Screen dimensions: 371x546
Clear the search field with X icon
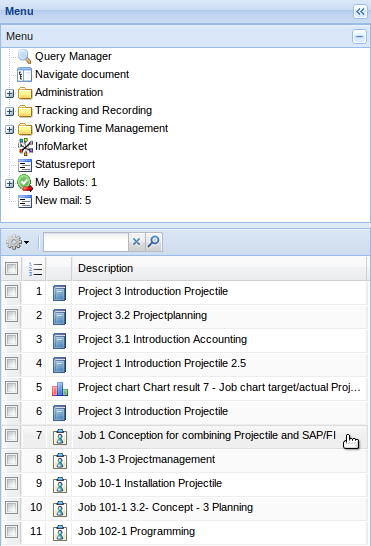137,242
